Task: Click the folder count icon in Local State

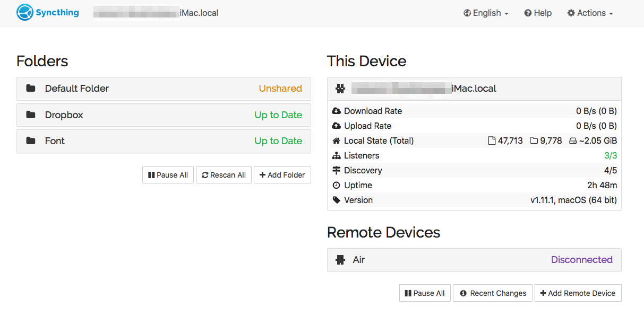Action: point(534,141)
